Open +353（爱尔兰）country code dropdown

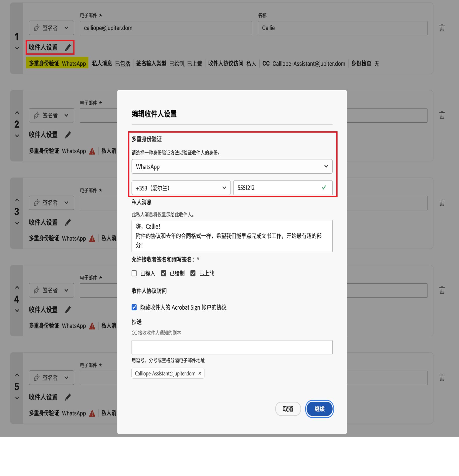pyautogui.click(x=181, y=188)
